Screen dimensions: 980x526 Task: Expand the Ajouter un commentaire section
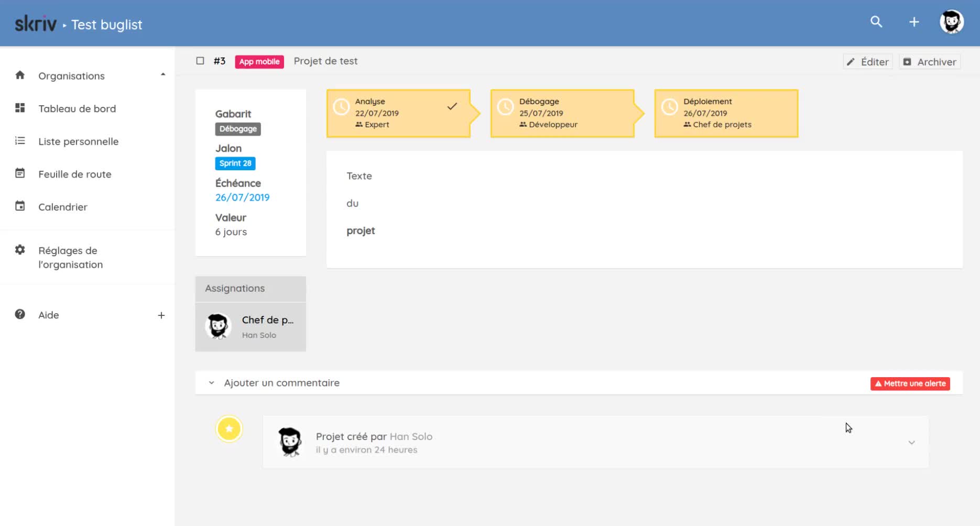211,383
